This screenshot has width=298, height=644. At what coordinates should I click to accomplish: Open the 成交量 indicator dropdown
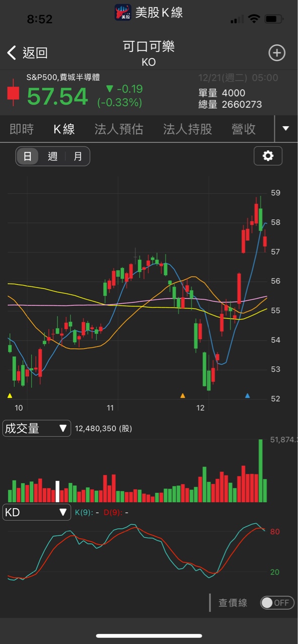pyautogui.click(x=37, y=428)
